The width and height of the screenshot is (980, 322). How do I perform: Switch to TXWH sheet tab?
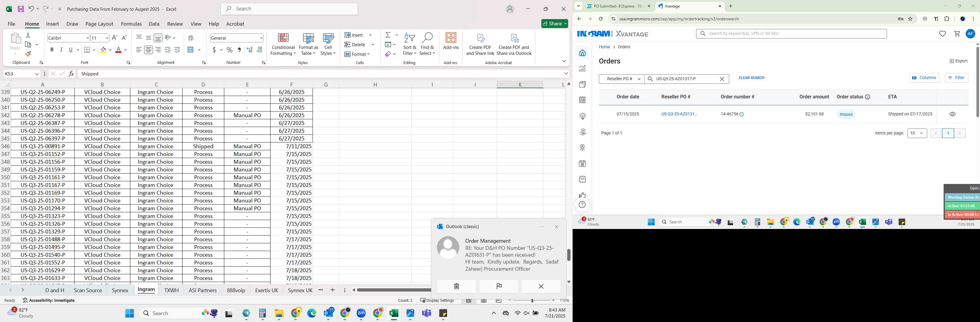click(x=171, y=290)
